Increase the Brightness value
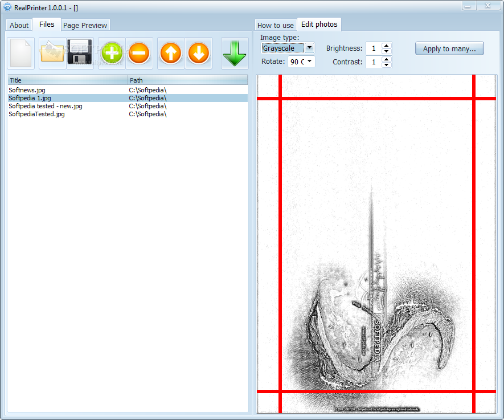The height and width of the screenshot is (420, 504). 386,46
